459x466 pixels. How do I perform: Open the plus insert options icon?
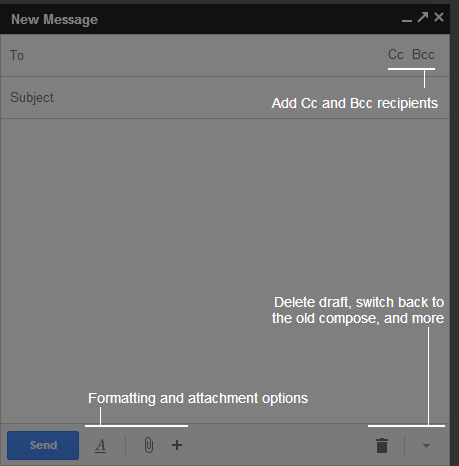tap(177, 445)
